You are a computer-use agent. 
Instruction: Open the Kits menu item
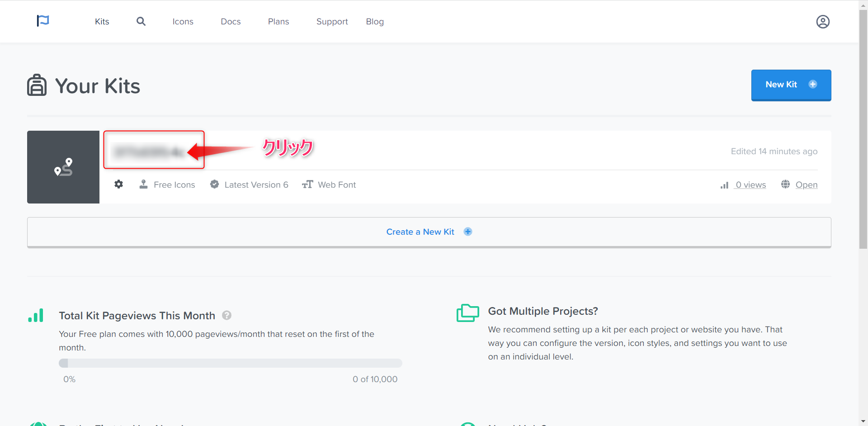pos(102,22)
